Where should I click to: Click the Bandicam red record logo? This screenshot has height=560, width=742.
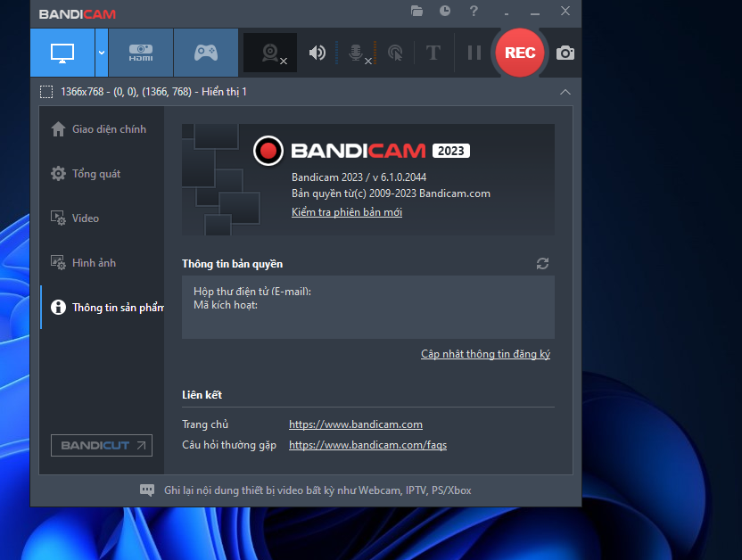click(268, 151)
